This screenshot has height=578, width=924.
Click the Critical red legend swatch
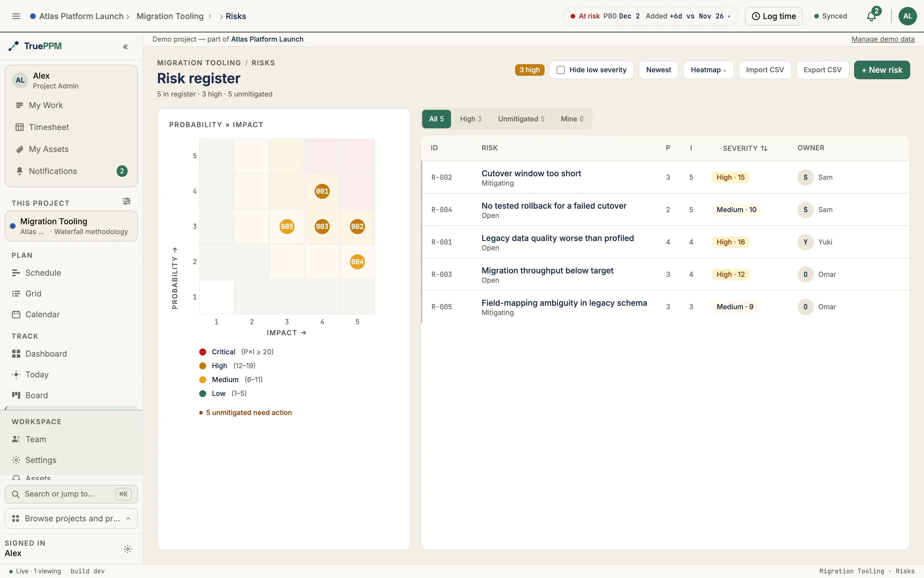(x=203, y=352)
